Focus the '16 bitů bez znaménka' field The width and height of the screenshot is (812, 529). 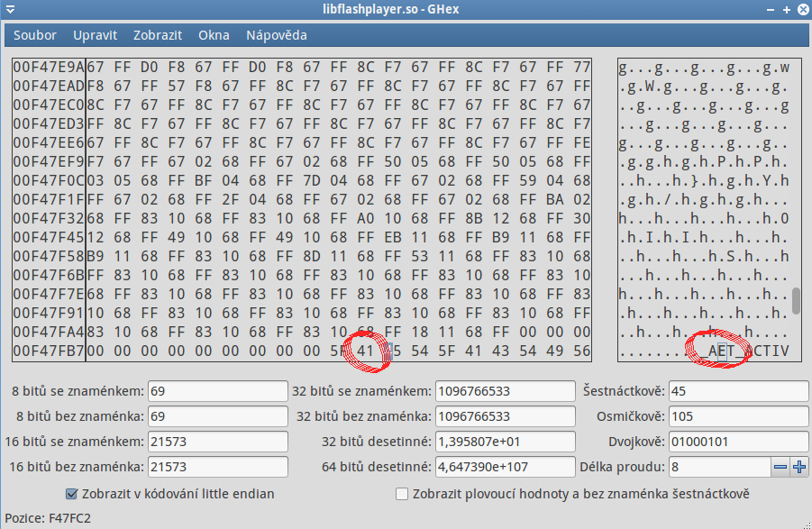(217, 467)
